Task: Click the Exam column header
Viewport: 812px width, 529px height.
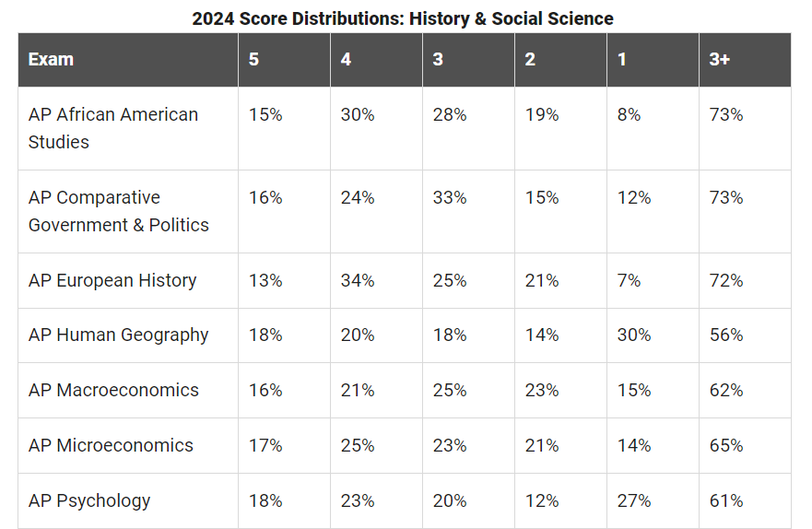Action: pos(51,59)
